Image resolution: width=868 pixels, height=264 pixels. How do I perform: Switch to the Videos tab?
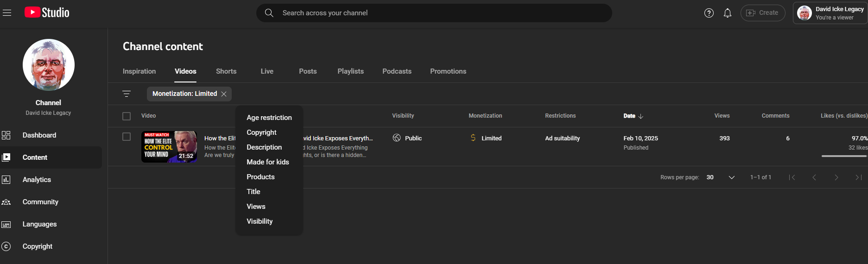pos(185,71)
